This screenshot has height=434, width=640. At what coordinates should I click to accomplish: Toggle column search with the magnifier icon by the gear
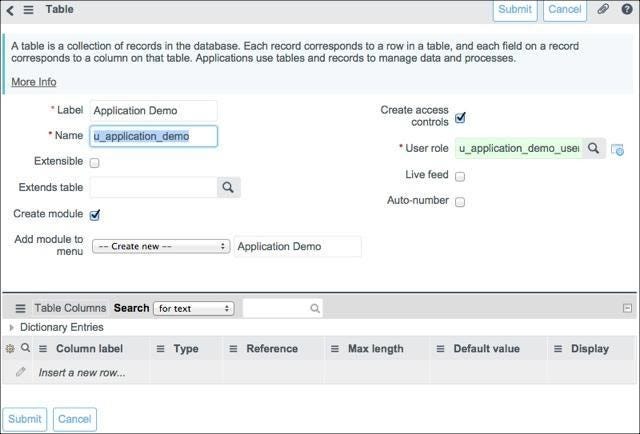(25, 347)
